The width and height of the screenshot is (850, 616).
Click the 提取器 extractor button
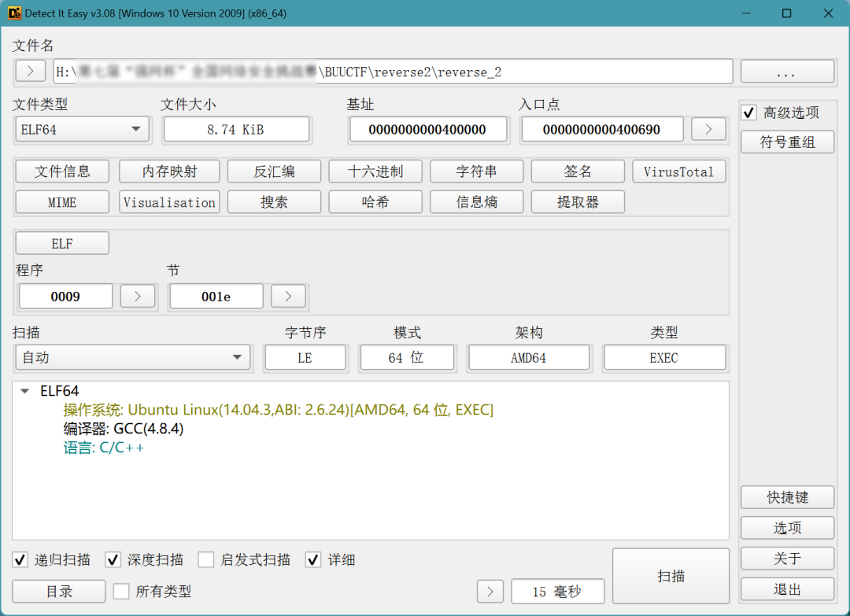pos(578,202)
